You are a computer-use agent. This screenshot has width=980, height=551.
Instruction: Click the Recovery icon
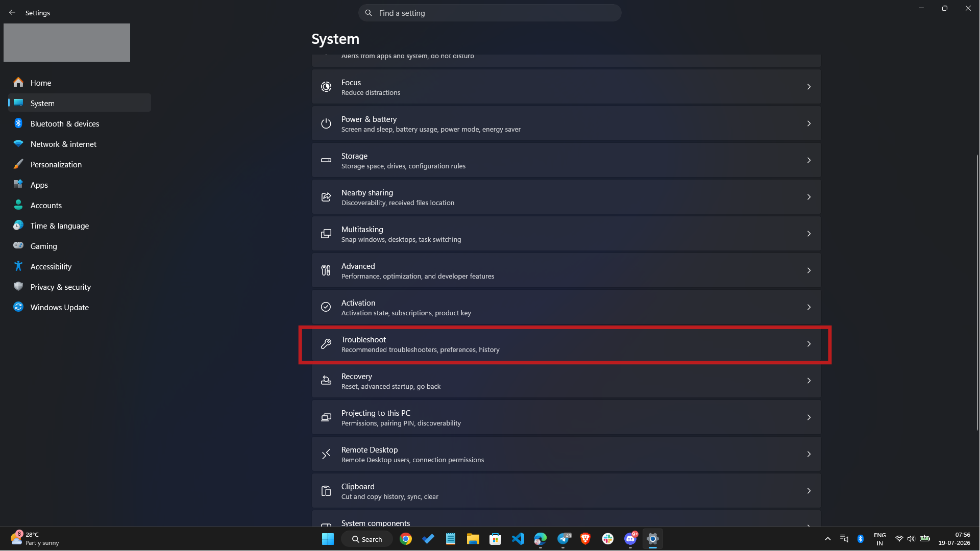[326, 381]
